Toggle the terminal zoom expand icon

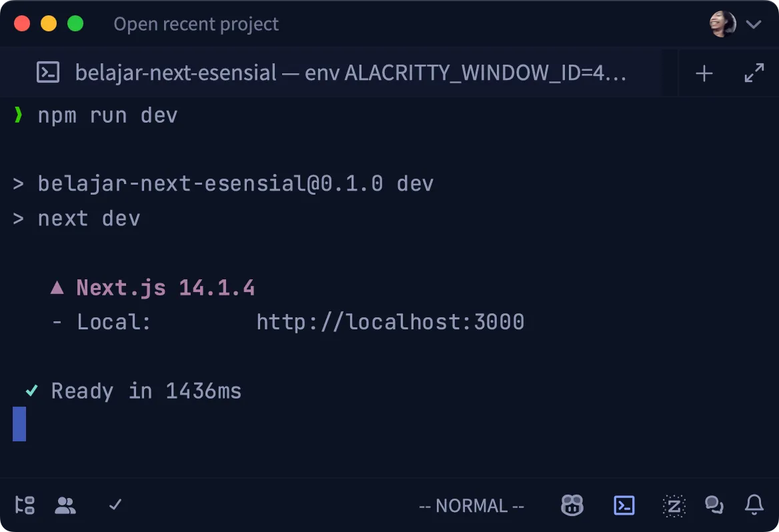tap(754, 73)
